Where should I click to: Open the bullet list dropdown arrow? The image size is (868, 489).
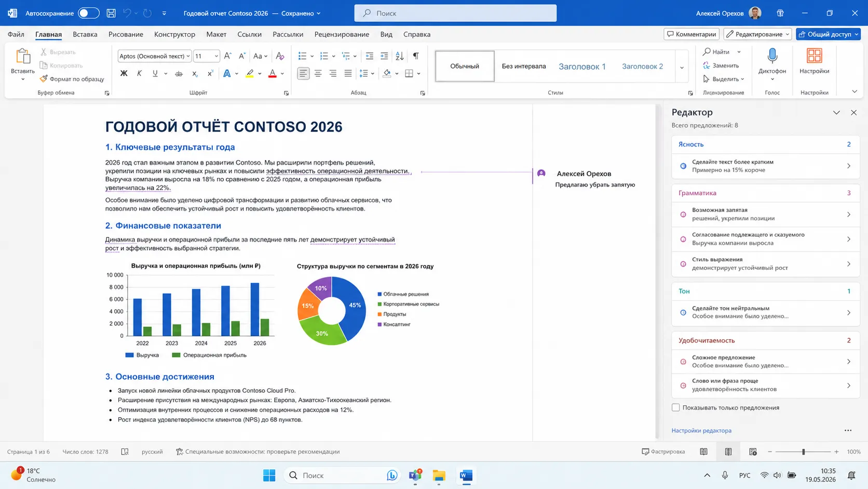(312, 56)
